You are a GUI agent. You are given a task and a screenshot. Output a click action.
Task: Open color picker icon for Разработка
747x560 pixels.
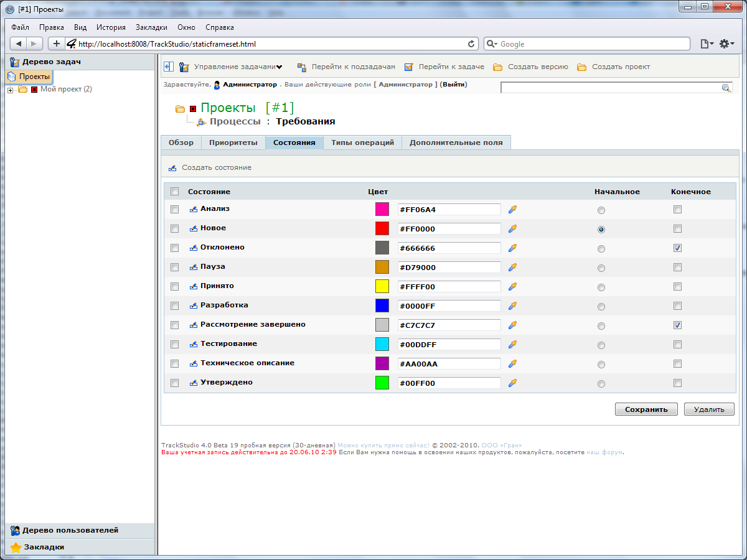pyautogui.click(x=512, y=306)
